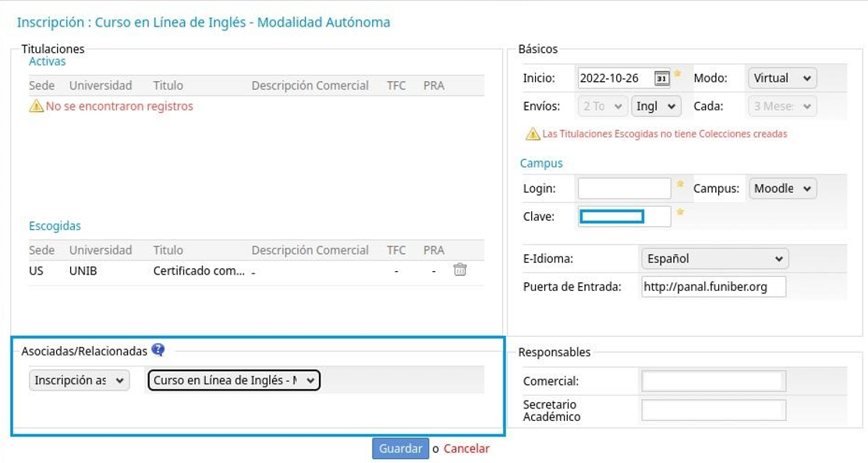Focus the Login input field
Screen dimensions: 868x463
click(x=624, y=188)
